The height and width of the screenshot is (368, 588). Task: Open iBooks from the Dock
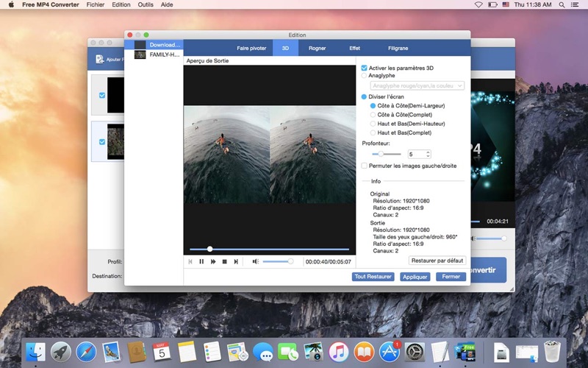coord(364,353)
